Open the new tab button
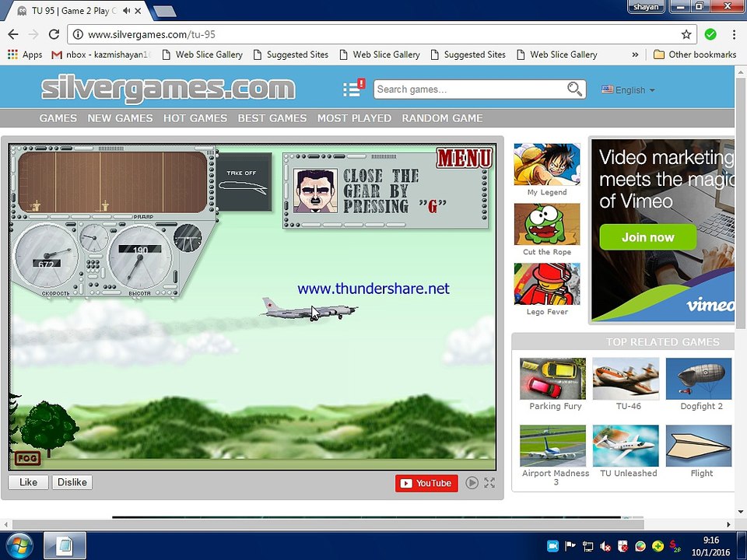Image resolution: width=747 pixels, height=560 pixels. pos(165,11)
